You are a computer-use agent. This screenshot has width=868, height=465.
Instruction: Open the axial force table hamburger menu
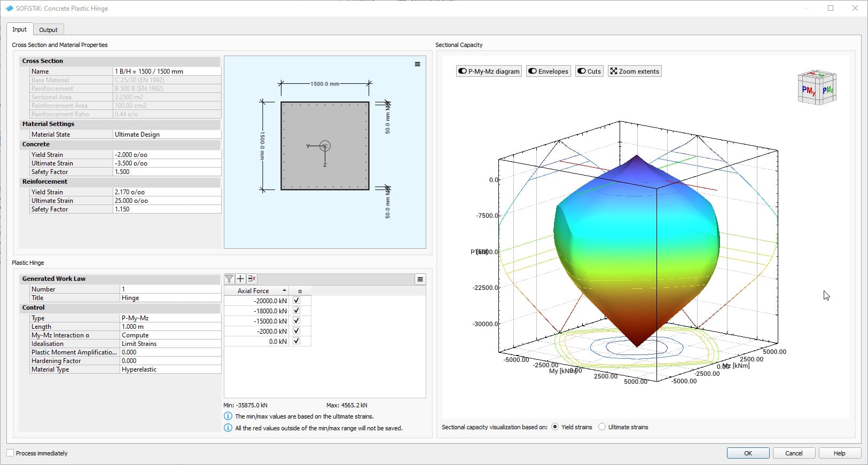tap(420, 279)
